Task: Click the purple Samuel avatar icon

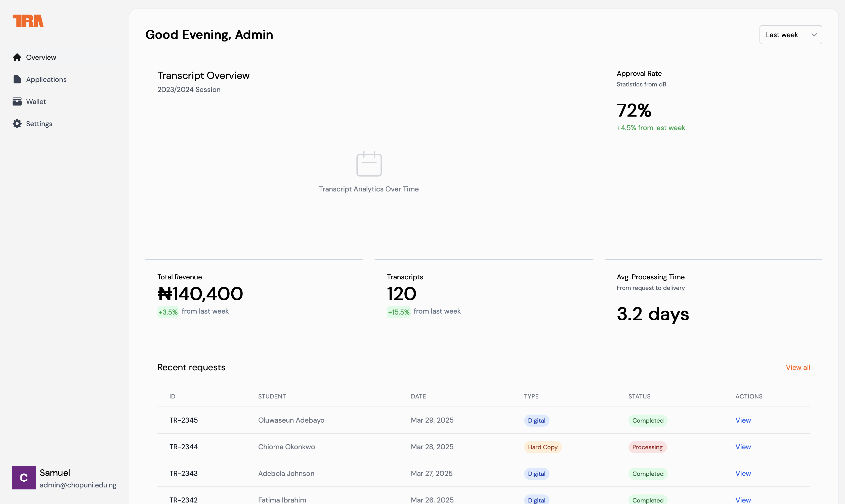Action: click(x=24, y=477)
